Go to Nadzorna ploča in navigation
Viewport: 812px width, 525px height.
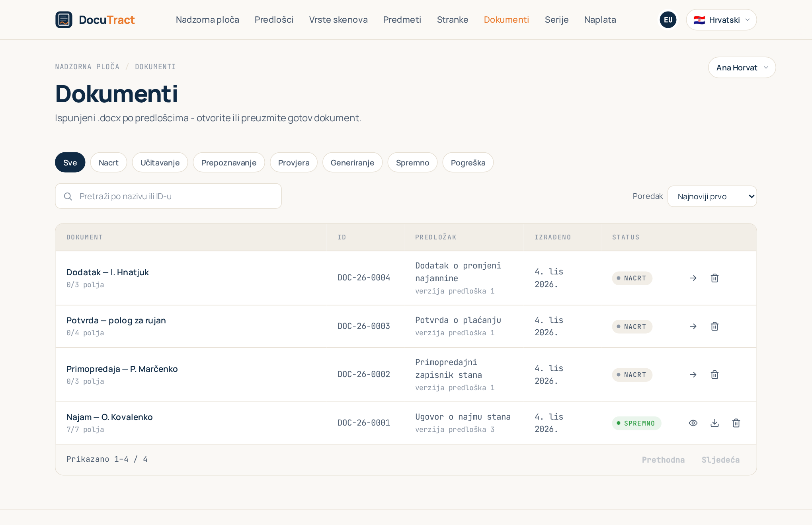(x=207, y=19)
